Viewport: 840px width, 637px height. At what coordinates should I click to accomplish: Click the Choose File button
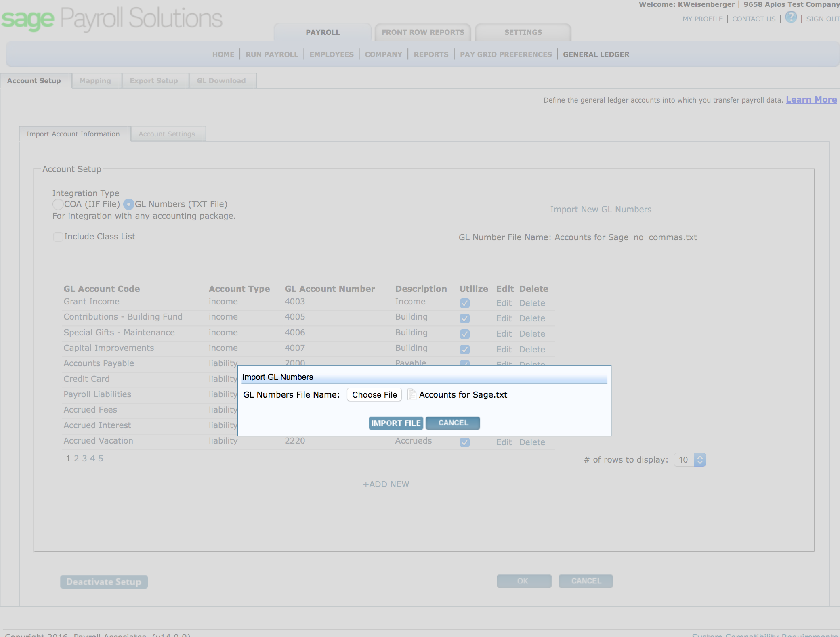(374, 395)
